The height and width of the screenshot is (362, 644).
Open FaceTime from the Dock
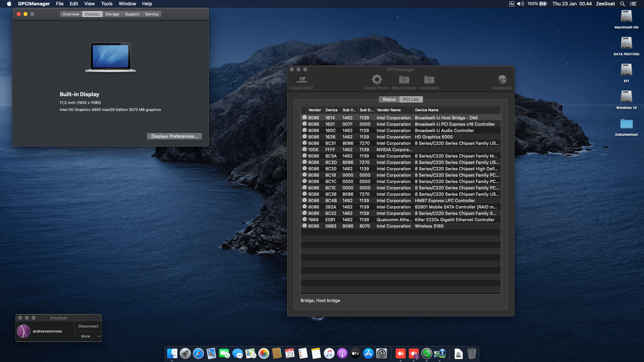click(x=224, y=353)
